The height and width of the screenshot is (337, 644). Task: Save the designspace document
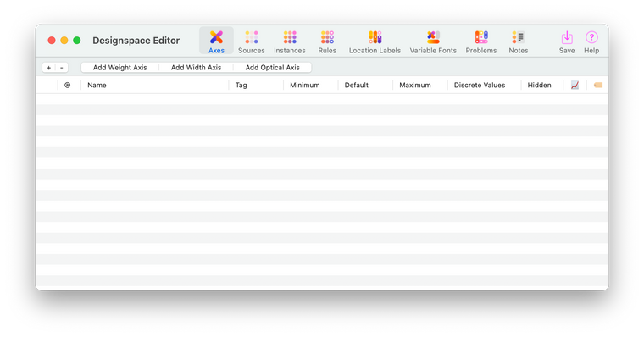point(567,41)
